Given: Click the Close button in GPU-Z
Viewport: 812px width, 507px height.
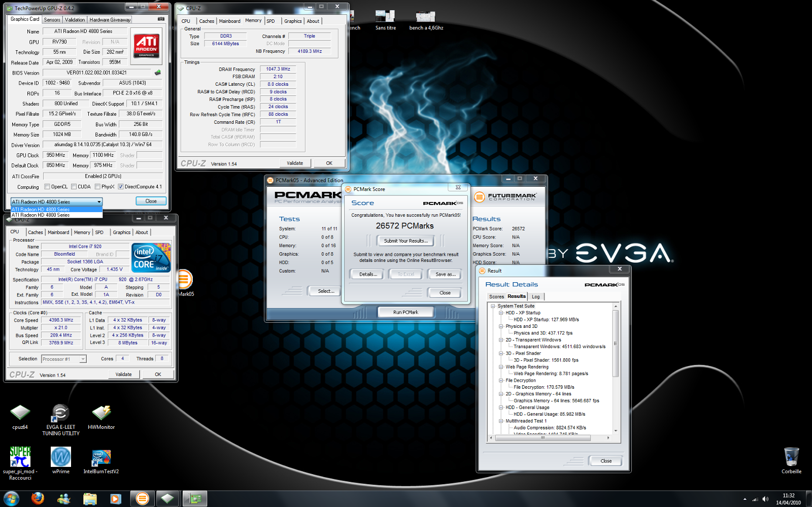Looking at the screenshot, I should [151, 201].
